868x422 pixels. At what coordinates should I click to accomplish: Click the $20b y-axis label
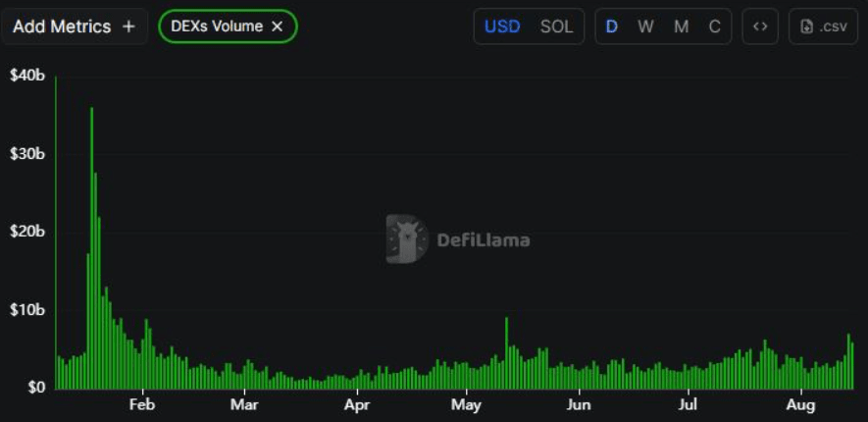27,231
